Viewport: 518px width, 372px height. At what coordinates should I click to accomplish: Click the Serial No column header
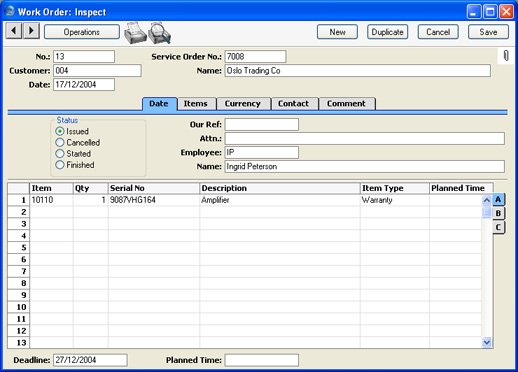pos(154,188)
